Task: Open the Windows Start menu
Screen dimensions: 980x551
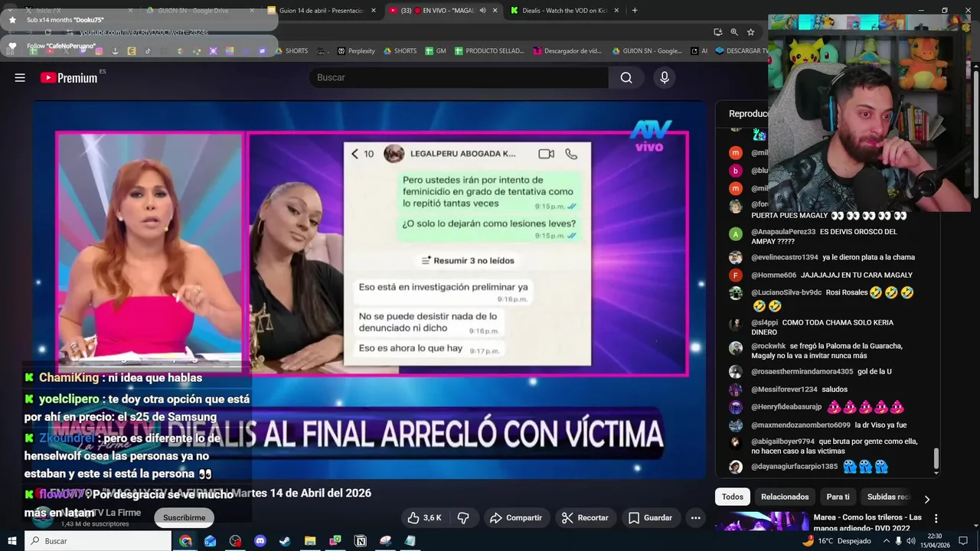Action: click(x=11, y=541)
